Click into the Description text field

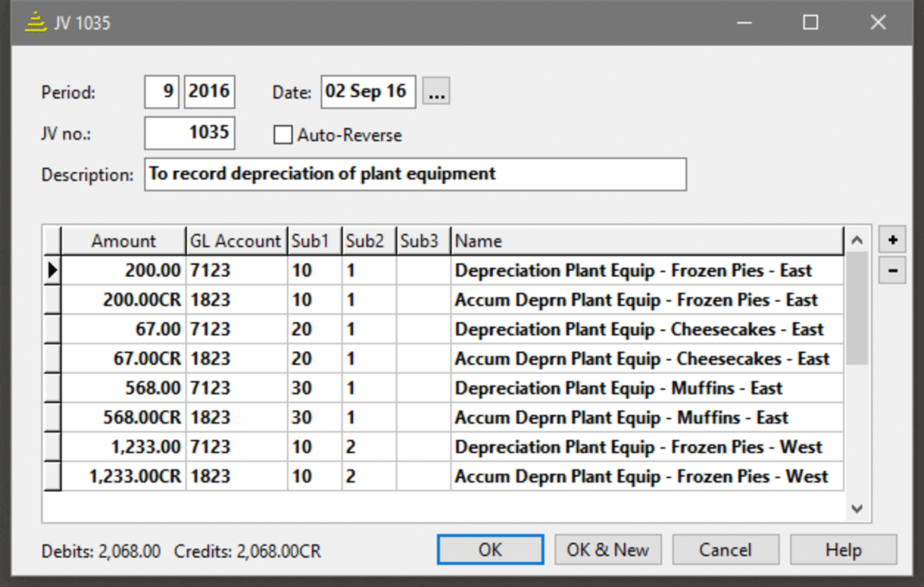[x=415, y=174]
